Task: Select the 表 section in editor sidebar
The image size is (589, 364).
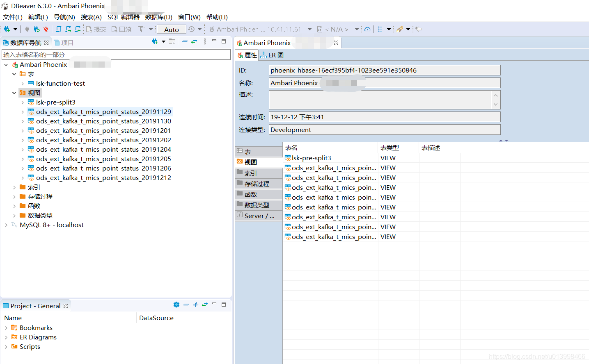Action: 259,152
